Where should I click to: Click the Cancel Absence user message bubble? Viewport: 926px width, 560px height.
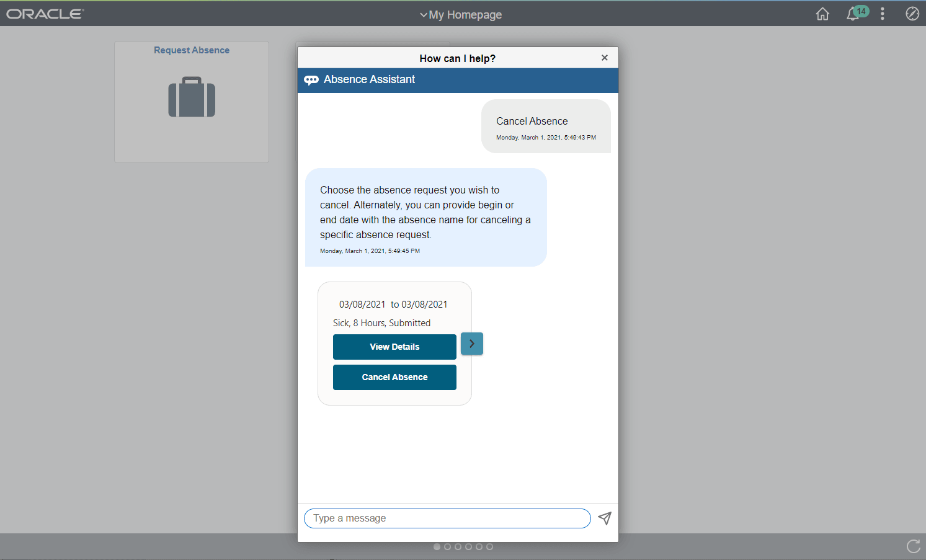click(x=546, y=126)
